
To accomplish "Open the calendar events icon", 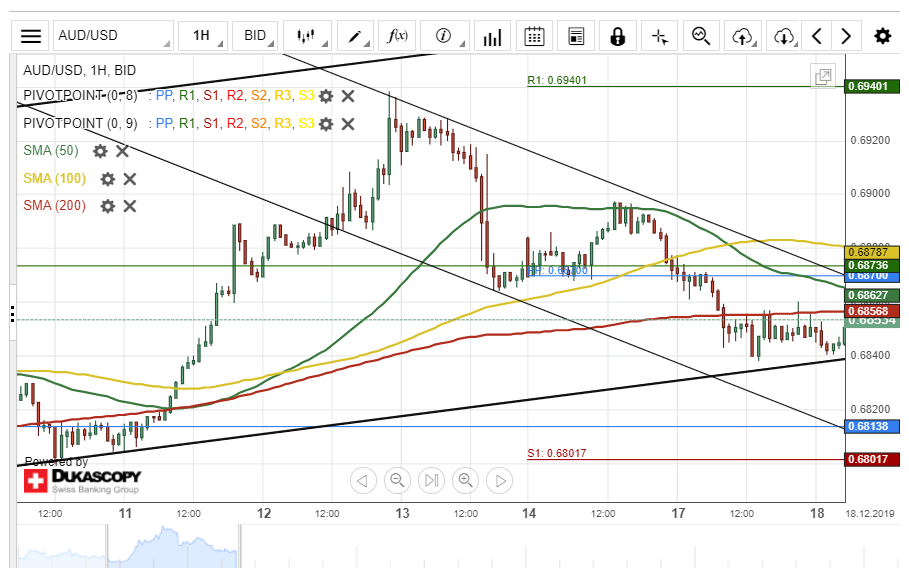I will tap(534, 36).
